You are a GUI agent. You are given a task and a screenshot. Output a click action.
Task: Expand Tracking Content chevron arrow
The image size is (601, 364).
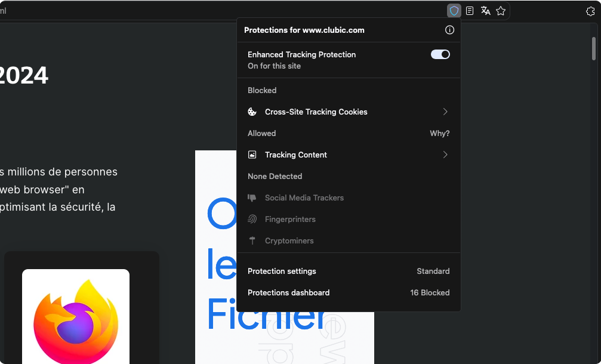point(445,155)
